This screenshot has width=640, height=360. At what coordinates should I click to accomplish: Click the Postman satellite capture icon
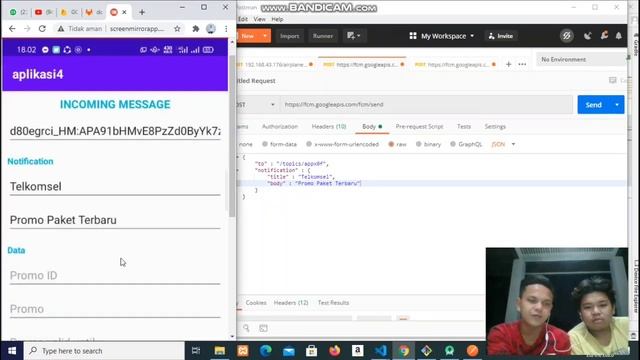coord(588,36)
